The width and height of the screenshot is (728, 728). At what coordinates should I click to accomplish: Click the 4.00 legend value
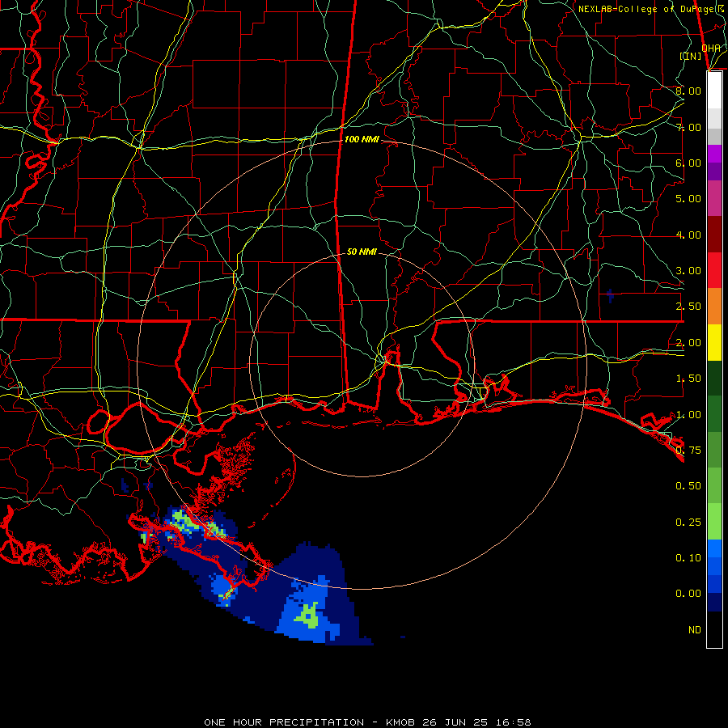pos(688,235)
